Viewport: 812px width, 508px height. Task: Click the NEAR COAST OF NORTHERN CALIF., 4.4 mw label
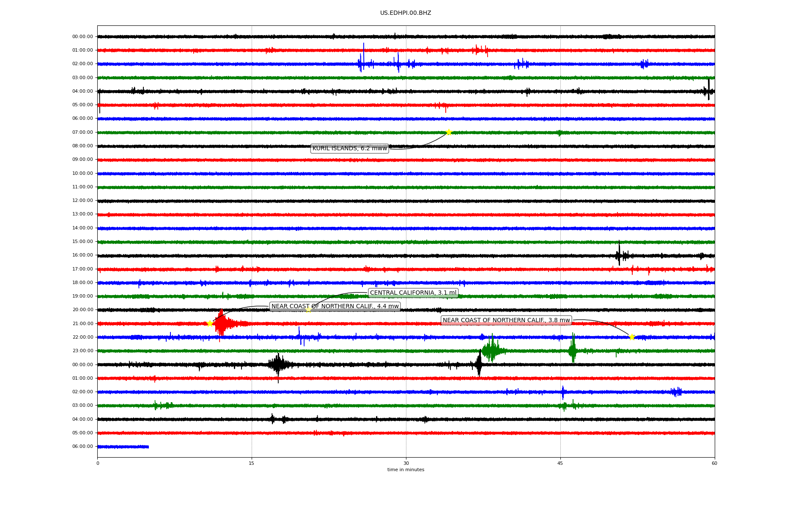pyautogui.click(x=335, y=306)
